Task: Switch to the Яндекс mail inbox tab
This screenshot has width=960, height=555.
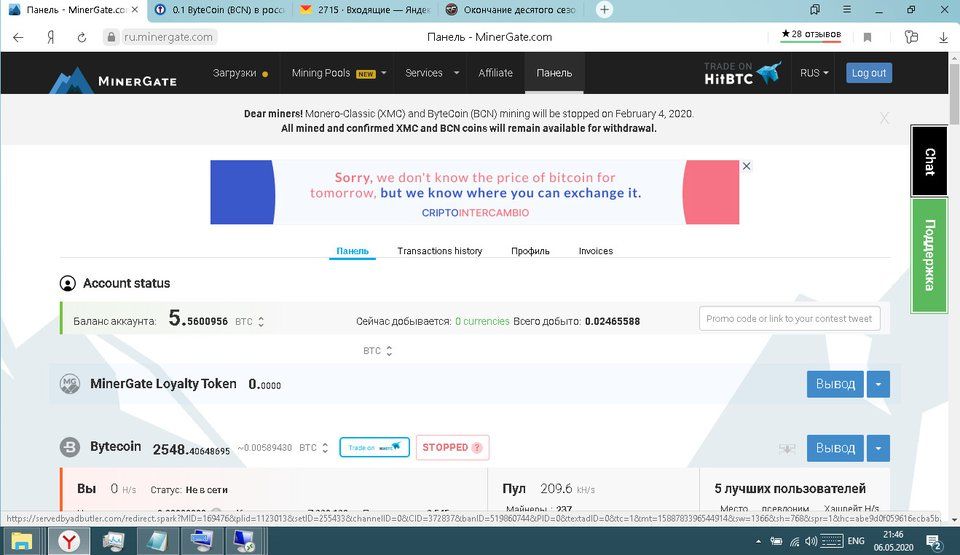Action: coord(365,10)
